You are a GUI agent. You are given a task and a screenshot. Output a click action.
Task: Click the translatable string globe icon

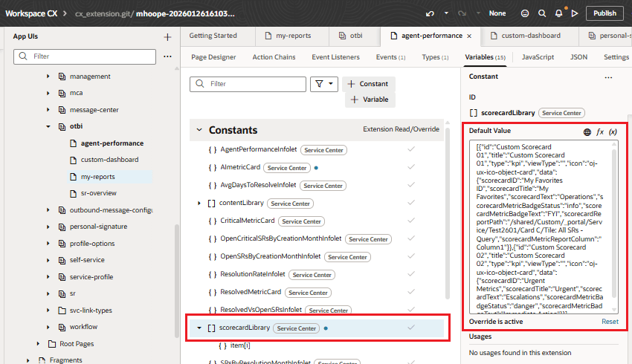pos(587,132)
